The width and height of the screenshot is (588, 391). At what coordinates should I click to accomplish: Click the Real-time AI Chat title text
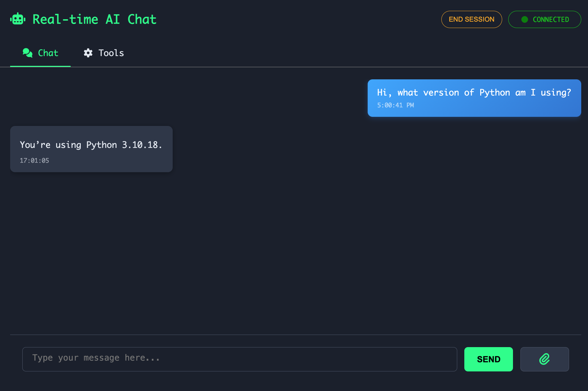(x=94, y=19)
